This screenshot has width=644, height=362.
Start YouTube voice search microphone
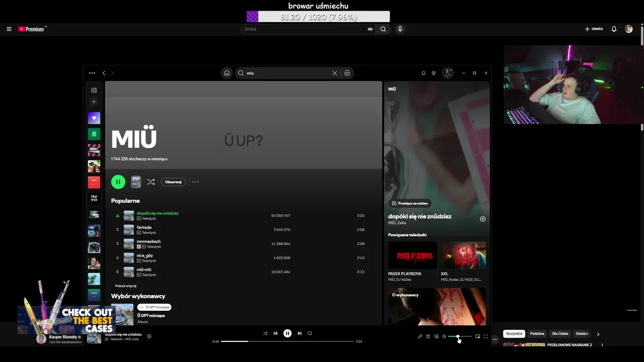click(x=400, y=29)
